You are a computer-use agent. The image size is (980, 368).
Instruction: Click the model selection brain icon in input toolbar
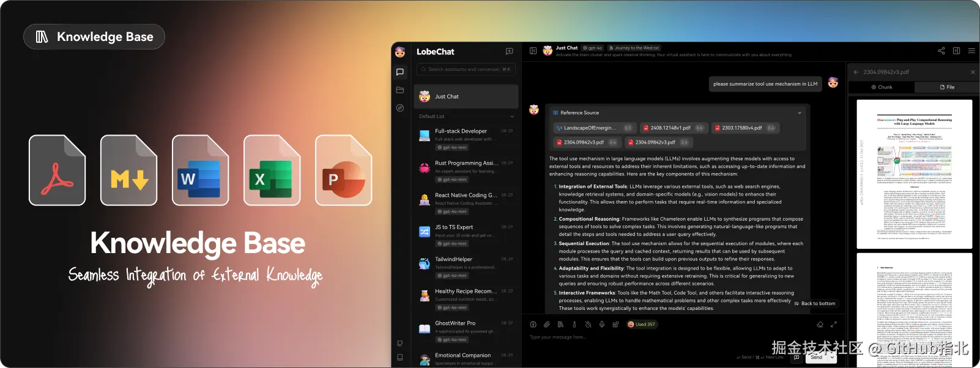533,325
